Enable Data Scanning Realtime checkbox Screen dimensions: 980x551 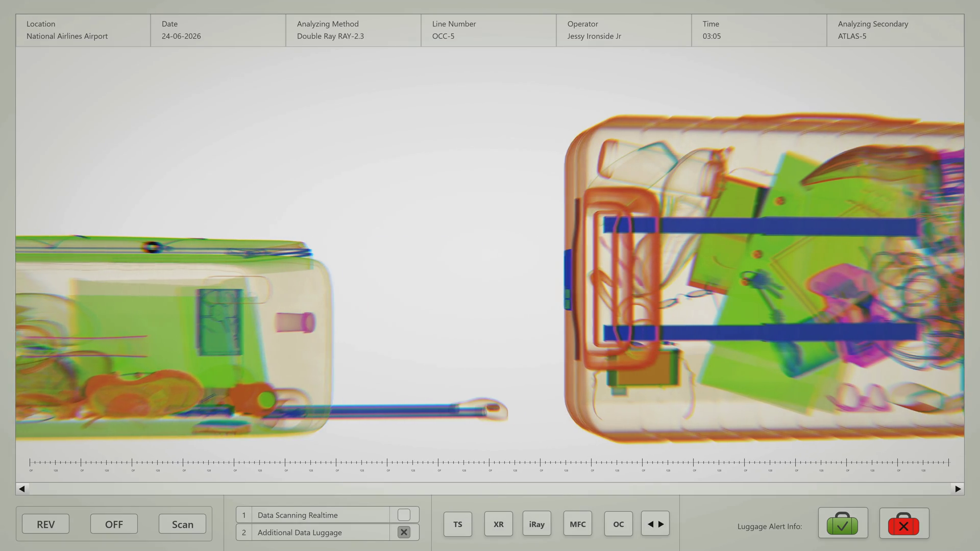point(404,515)
